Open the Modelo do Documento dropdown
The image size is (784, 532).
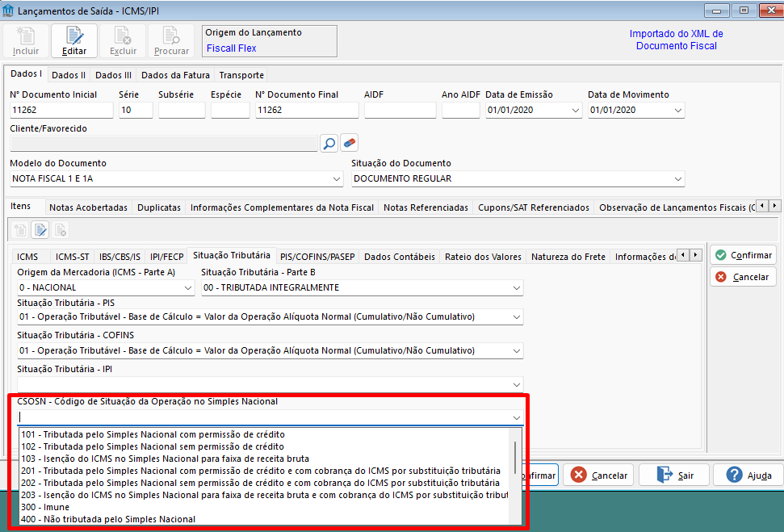pos(337,179)
